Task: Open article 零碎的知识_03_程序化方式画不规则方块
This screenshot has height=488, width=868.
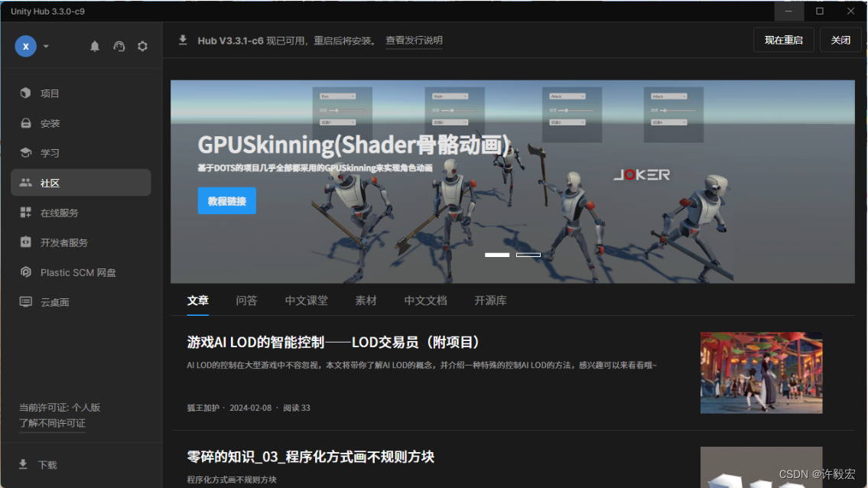Action: tap(310, 457)
